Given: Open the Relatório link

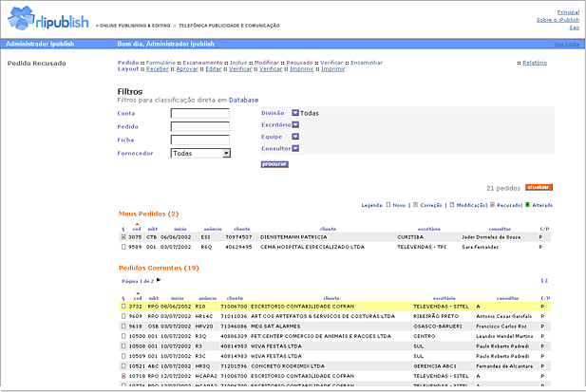Looking at the screenshot, I should [535, 63].
